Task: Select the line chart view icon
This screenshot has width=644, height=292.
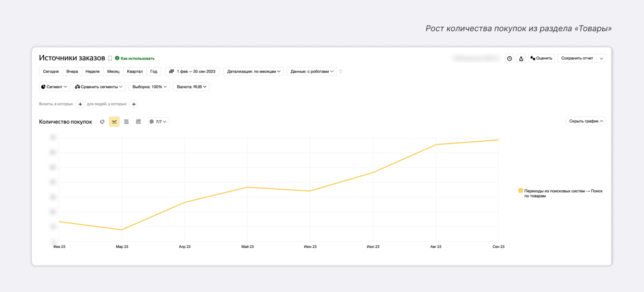Action: coord(114,122)
